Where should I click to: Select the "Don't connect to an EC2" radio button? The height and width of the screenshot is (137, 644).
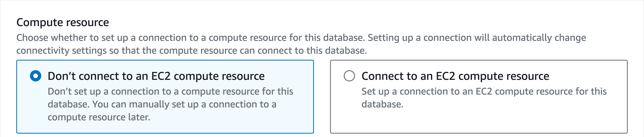tap(35, 76)
